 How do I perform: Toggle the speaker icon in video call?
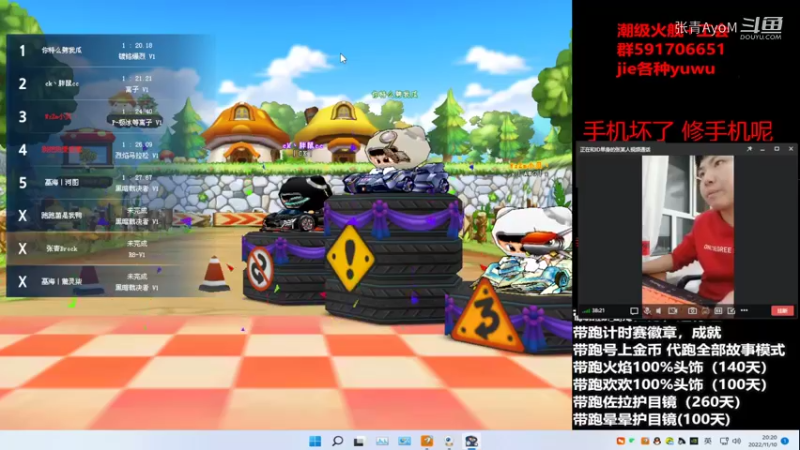click(x=659, y=311)
